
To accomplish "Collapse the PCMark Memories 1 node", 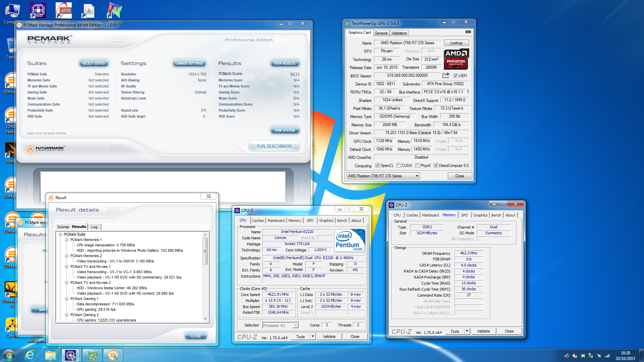I will click(67, 240).
